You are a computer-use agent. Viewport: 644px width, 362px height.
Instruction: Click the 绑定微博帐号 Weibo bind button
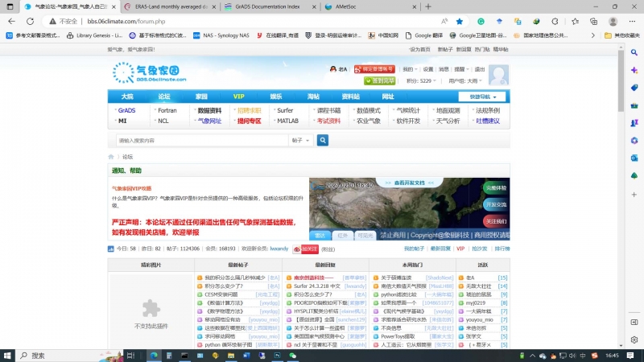(x=374, y=69)
